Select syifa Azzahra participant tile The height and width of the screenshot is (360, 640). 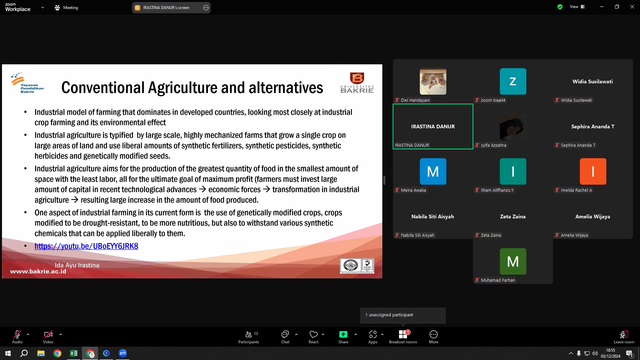click(x=513, y=127)
